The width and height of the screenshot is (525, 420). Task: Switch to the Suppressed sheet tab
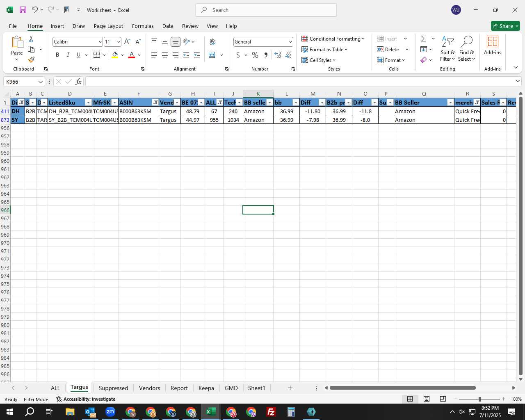[113, 388]
